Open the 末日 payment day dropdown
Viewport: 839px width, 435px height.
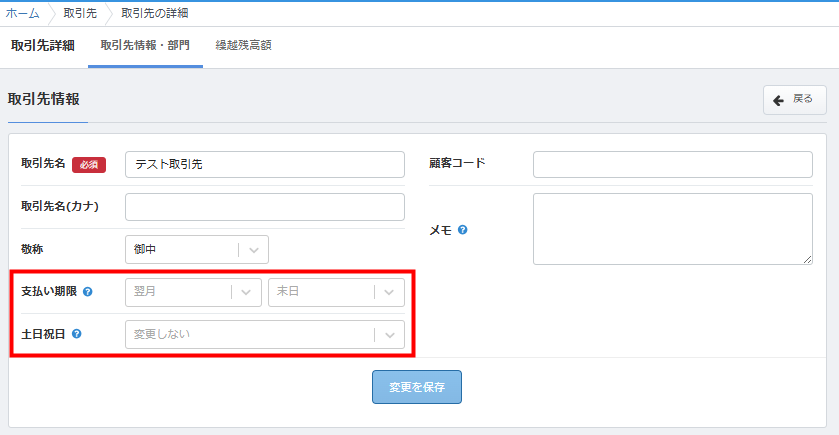click(x=335, y=292)
